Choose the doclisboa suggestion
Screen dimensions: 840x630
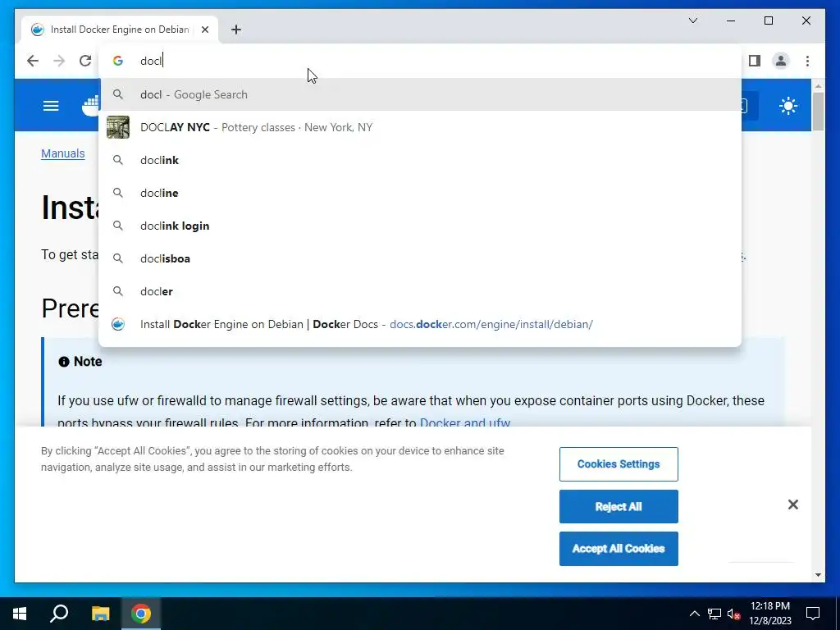coord(421,258)
